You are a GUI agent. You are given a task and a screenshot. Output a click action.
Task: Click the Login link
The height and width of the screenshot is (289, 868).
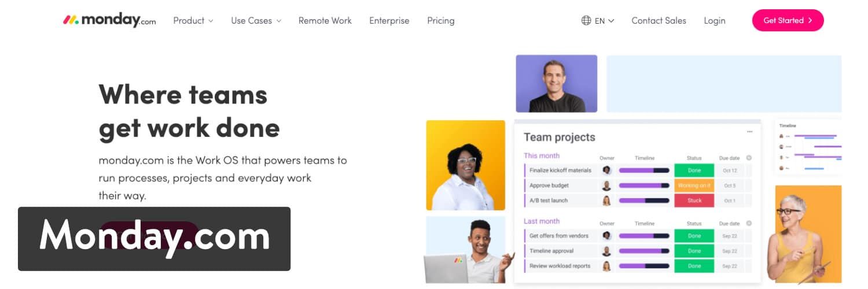714,20
